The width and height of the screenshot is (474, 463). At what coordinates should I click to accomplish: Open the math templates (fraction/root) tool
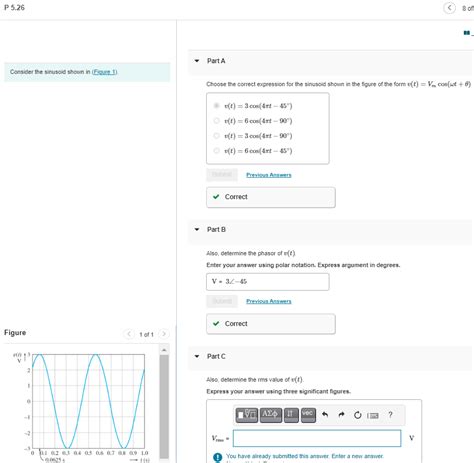247,415
